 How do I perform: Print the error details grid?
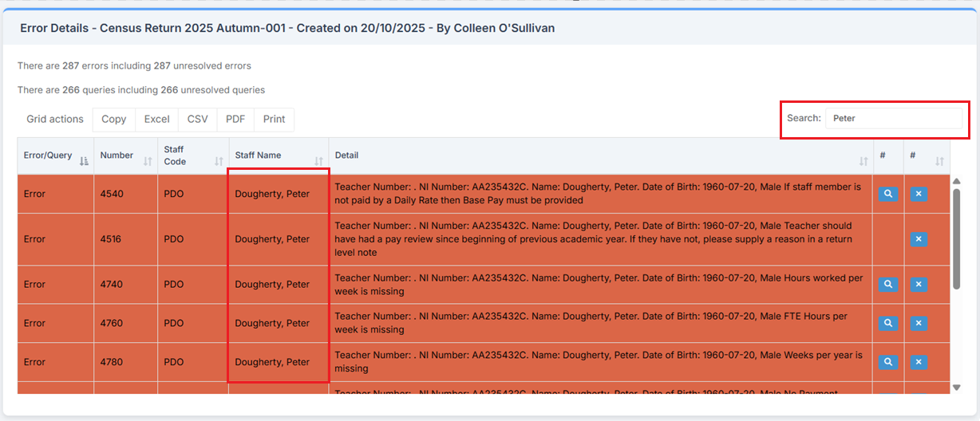tap(274, 120)
